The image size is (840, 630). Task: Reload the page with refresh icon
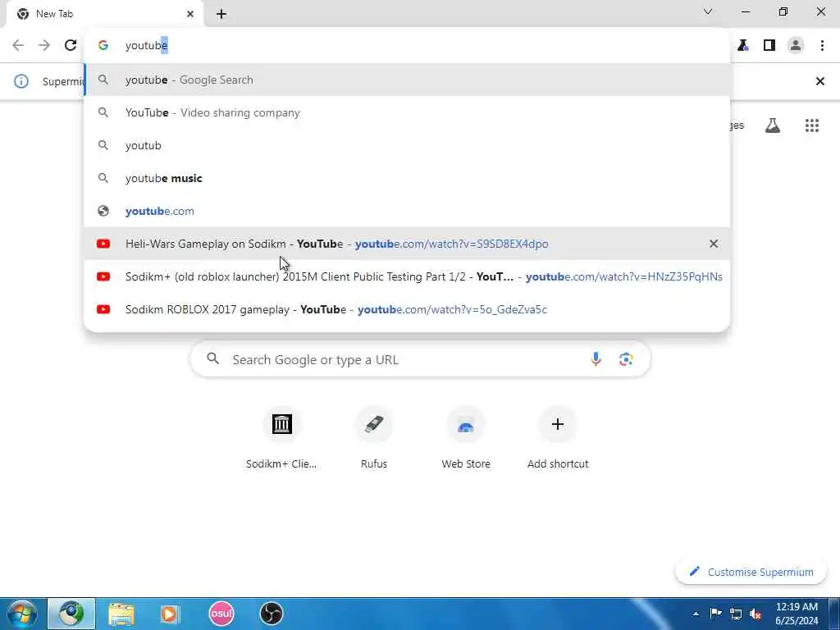click(x=71, y=46)
